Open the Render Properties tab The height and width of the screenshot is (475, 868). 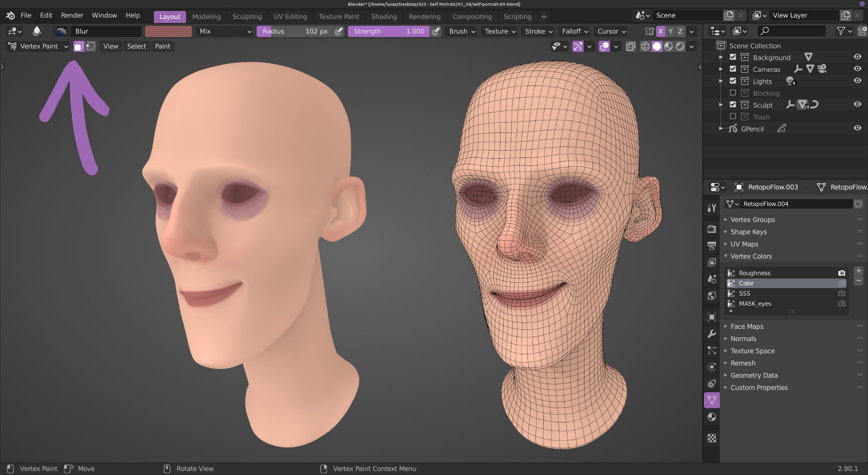712,229
